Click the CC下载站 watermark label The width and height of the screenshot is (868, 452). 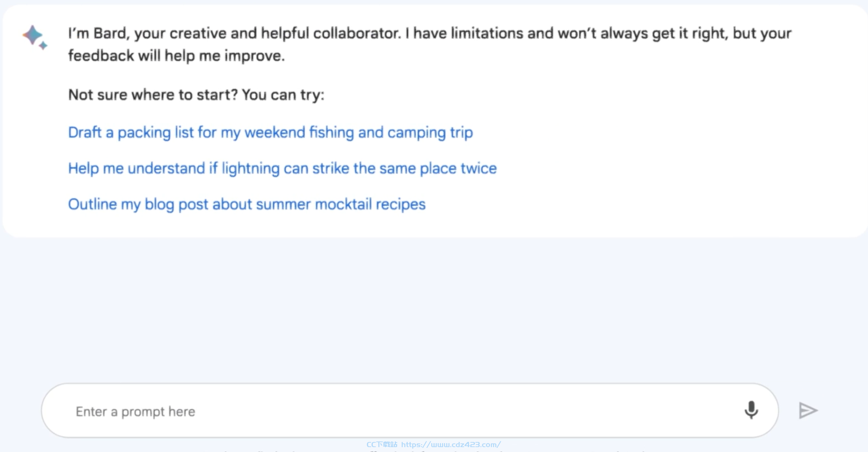[382, 445]
